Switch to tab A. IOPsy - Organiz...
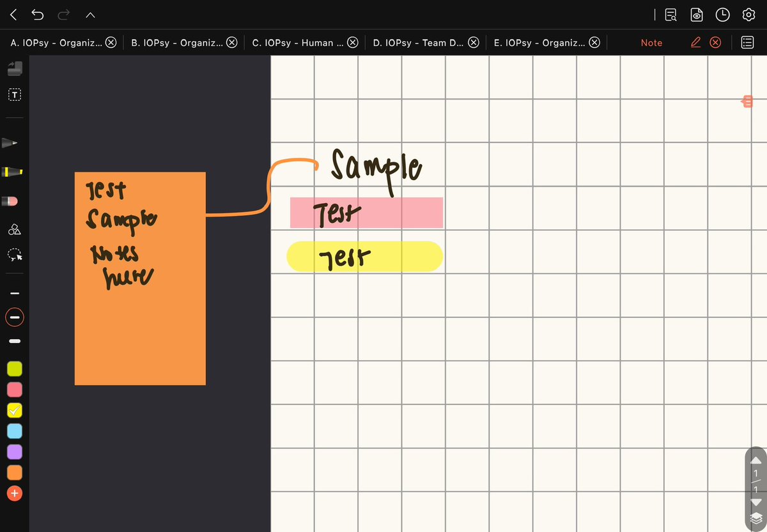This screenshot has height=532, width=767. point(56,43)
